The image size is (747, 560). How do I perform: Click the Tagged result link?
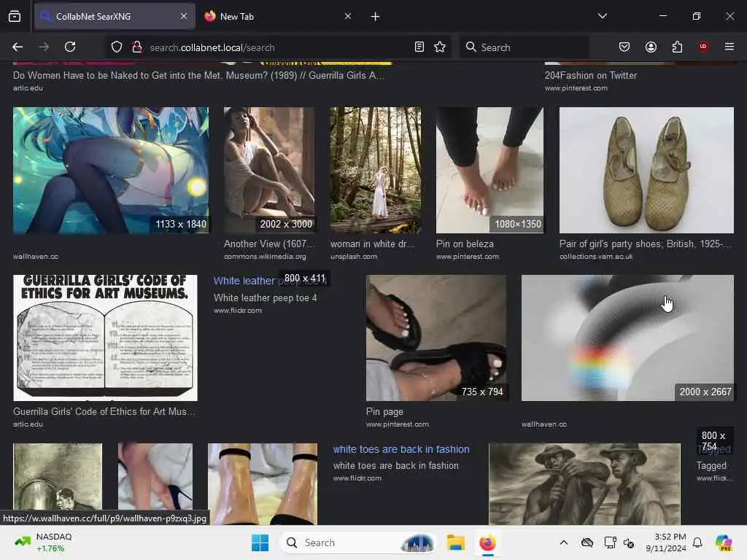[713, 449]
